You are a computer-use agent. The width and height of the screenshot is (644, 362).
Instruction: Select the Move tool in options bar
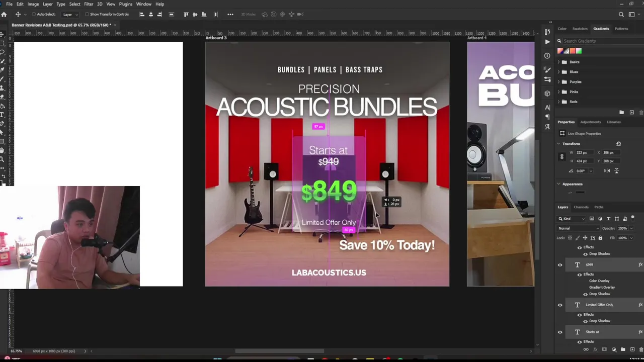coord(18,14)
